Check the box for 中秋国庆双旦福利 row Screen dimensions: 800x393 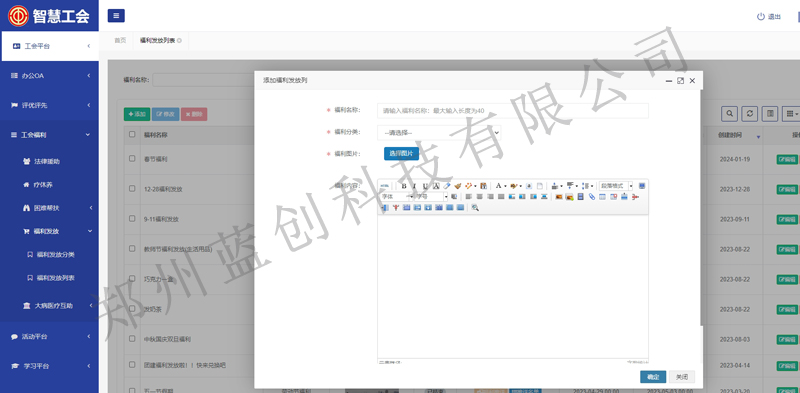click(132, 338)
